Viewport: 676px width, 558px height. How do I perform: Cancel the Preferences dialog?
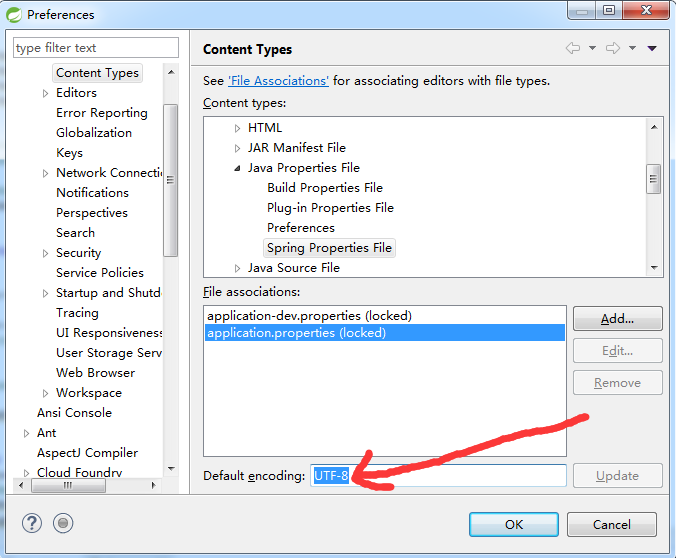coord(612,524)
